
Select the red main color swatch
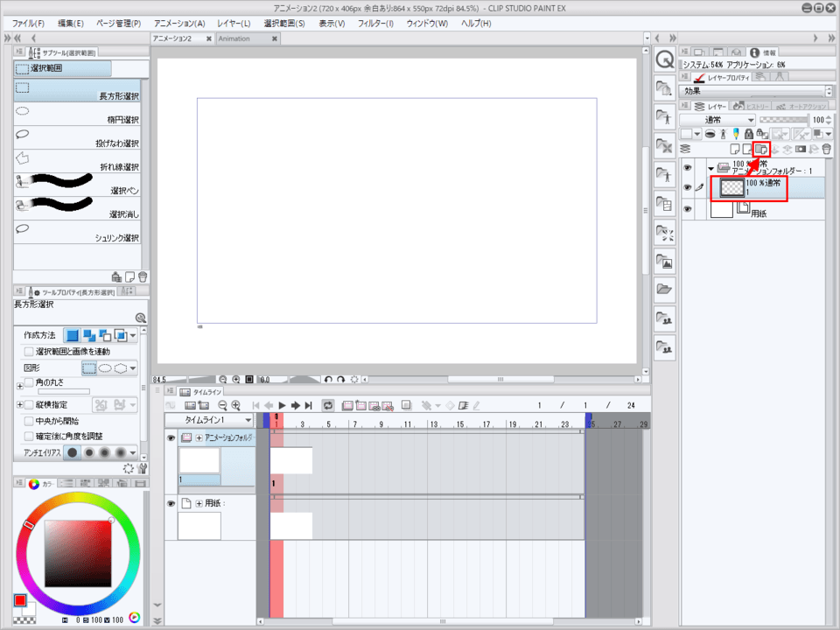click(20, 600)
